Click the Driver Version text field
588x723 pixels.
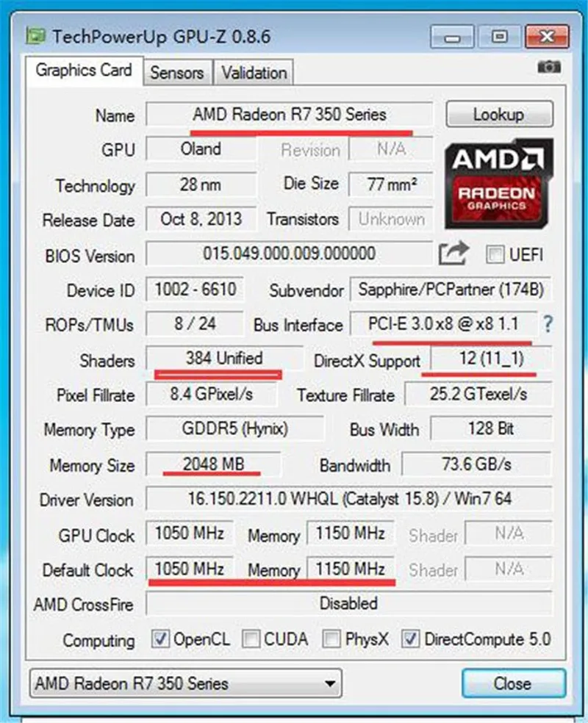349,499
